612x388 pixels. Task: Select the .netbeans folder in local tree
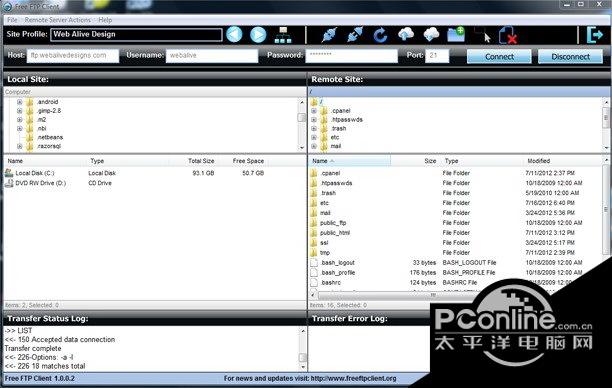click(50, 137)
